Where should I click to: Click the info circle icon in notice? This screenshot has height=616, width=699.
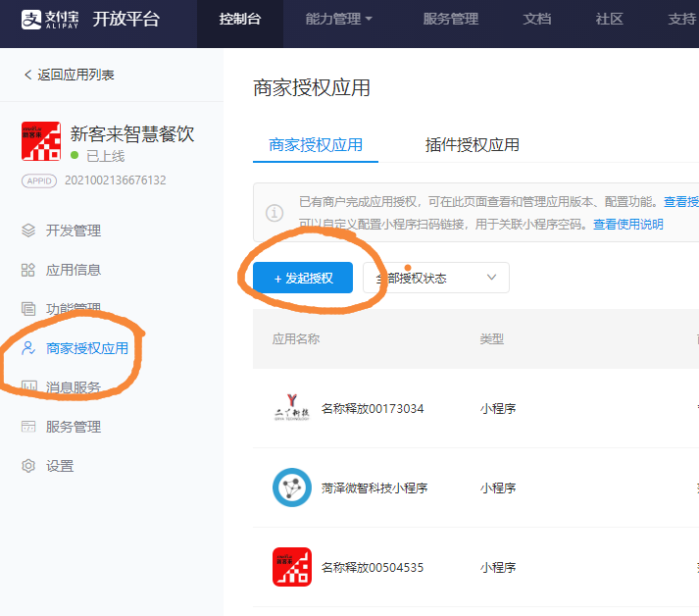pos(275,213)
